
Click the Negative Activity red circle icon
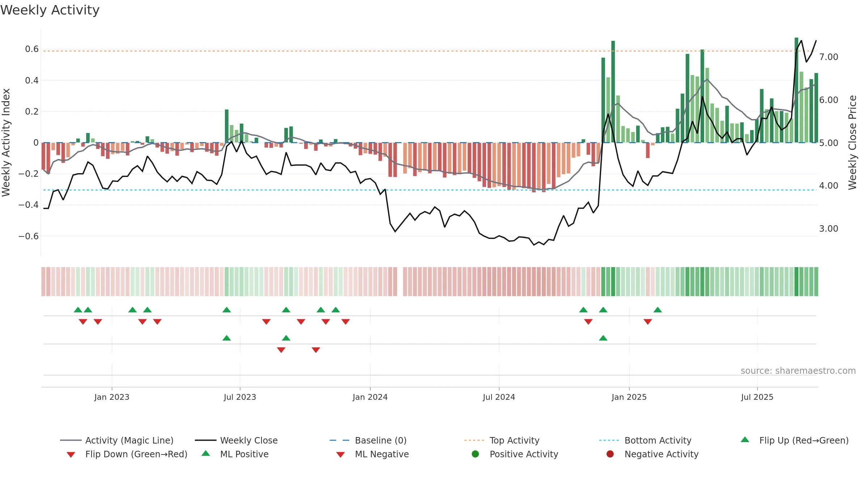pos(610,454)
